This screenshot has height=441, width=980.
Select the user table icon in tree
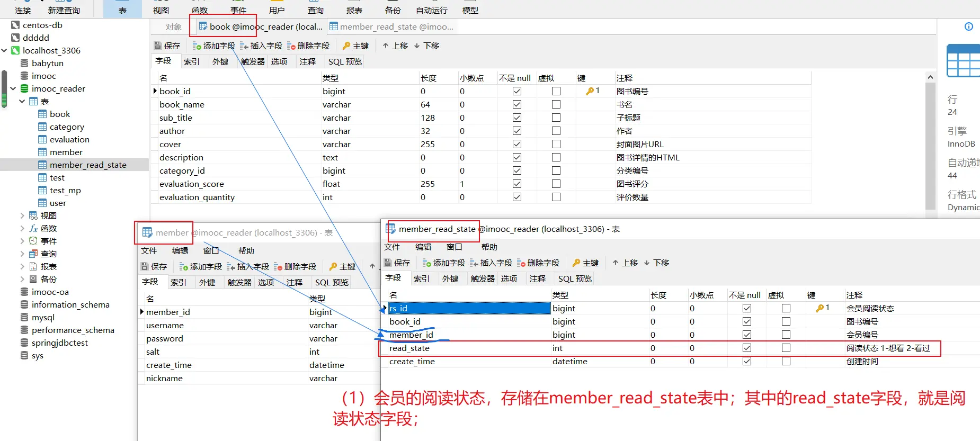[x=42, y=203]
